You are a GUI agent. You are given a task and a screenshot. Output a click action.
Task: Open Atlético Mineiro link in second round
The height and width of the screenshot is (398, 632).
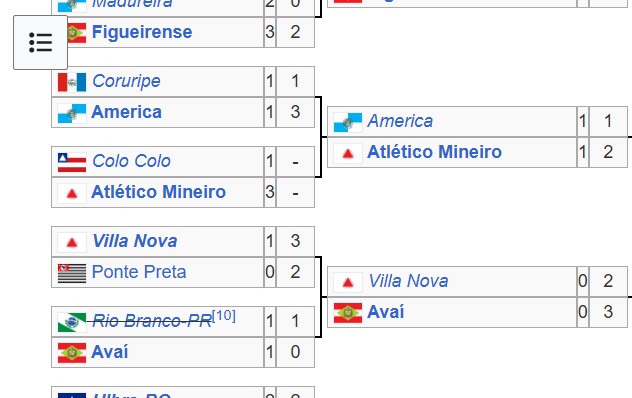pyautogui.click(x=434, y=152)
